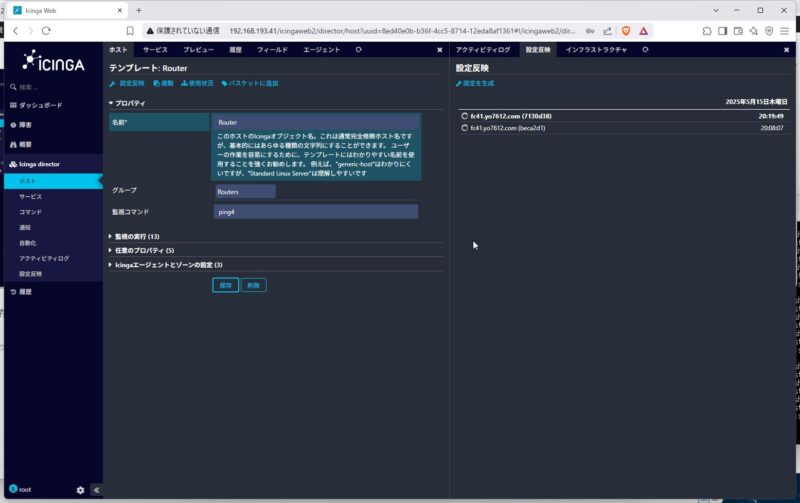Expand the Icingaエージェントとゾーンの設定 (3) section

pyautogui.click(x=165, y=265)
